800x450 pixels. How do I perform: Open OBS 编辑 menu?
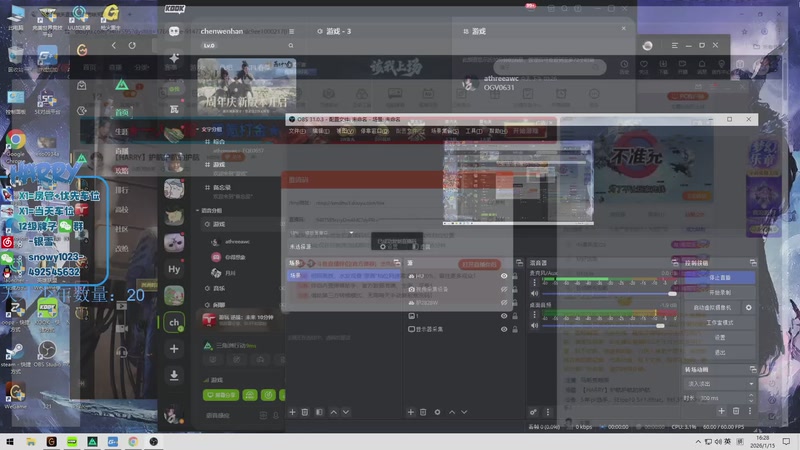coord(321,131)
